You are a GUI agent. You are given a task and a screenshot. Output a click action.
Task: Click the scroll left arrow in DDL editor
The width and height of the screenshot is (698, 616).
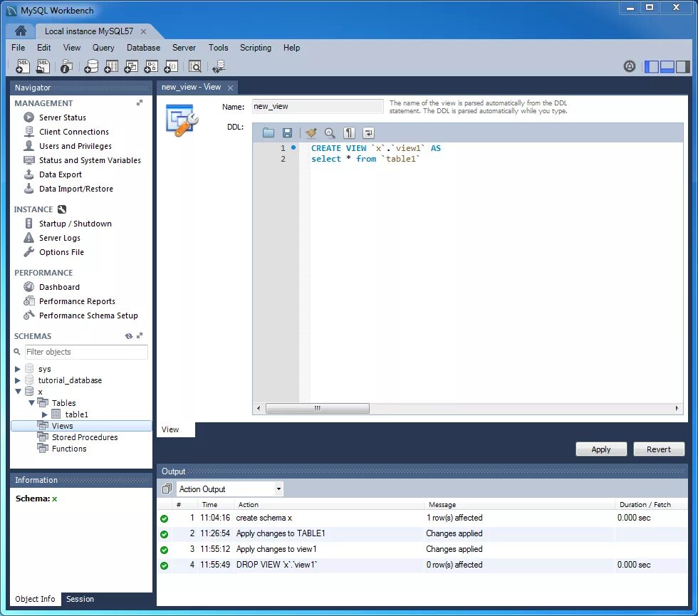click(259, 408)
